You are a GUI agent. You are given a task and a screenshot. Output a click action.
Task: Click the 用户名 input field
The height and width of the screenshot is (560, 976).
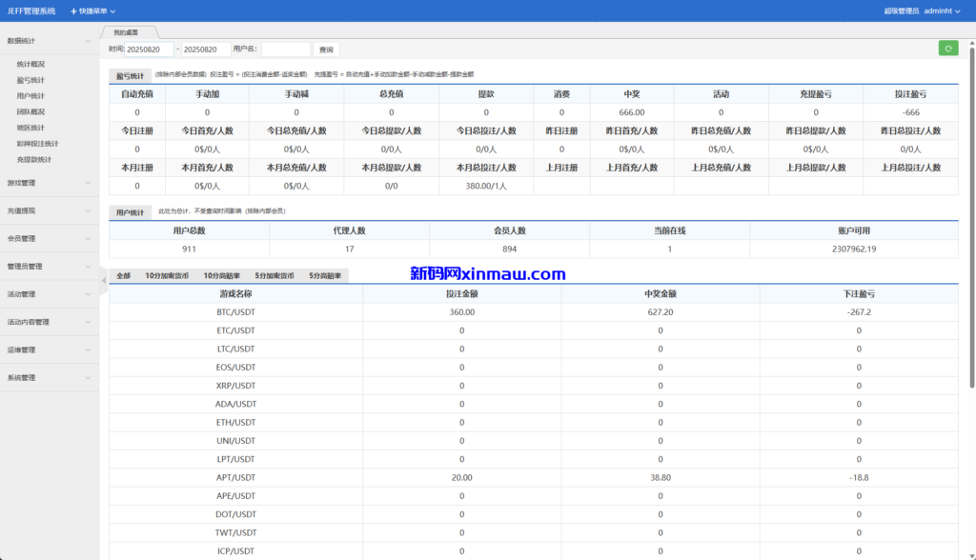[x=287, y=49]
